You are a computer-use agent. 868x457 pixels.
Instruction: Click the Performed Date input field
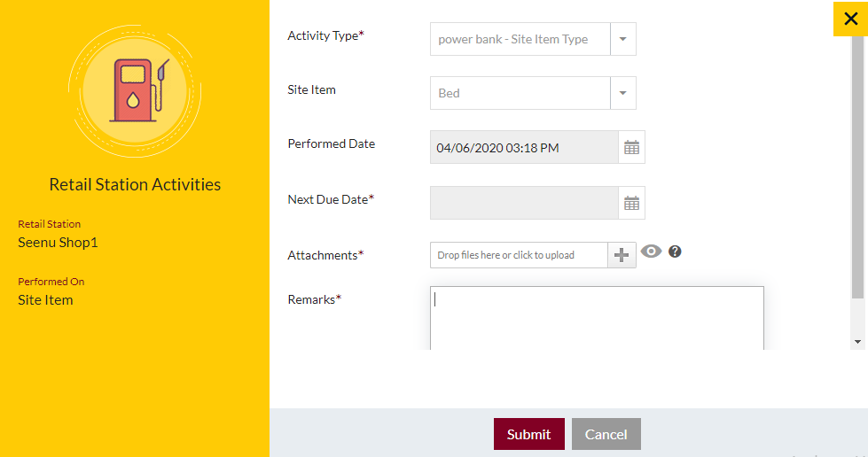(524, 147)
